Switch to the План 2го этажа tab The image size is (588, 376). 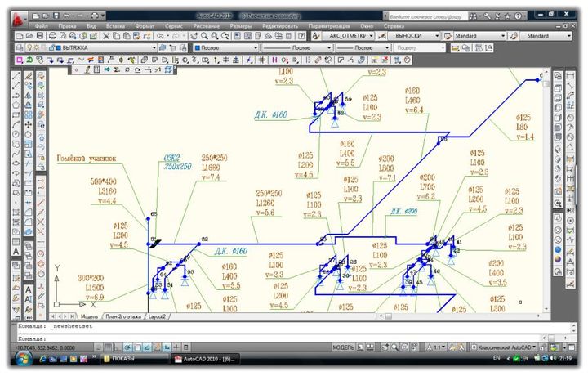[123, 316]
